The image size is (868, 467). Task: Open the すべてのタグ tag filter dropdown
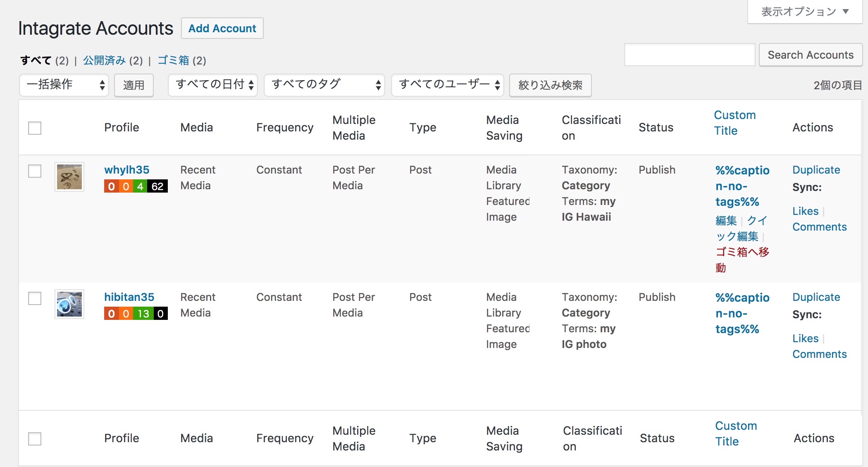(x=324, y=85)
